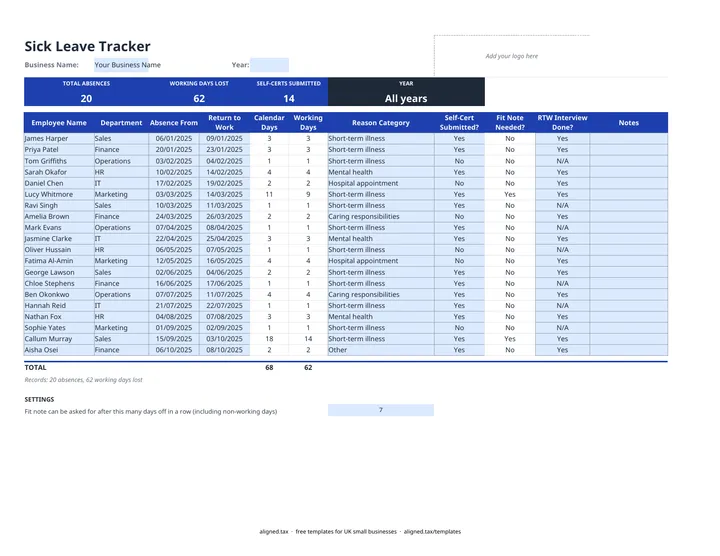Screen dimensions: 720x556
Task: Click the fit note days setting value 7
Action: click(x=381, y=410)
